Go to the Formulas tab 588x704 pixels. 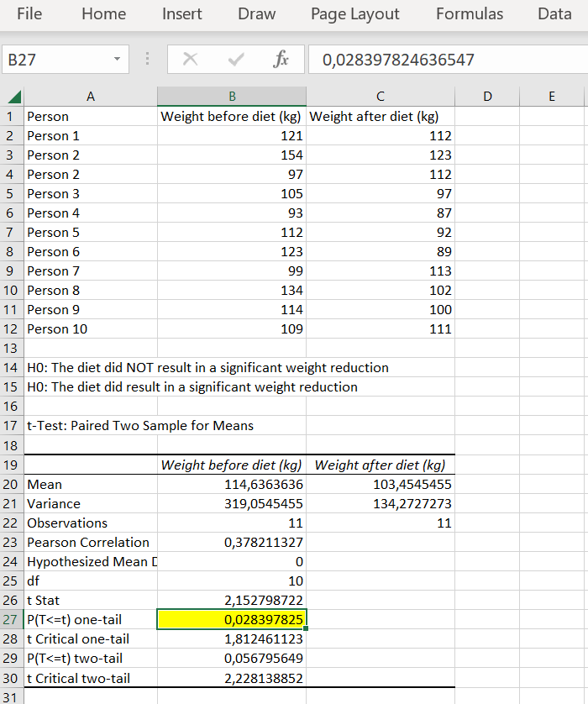[469, 13]
